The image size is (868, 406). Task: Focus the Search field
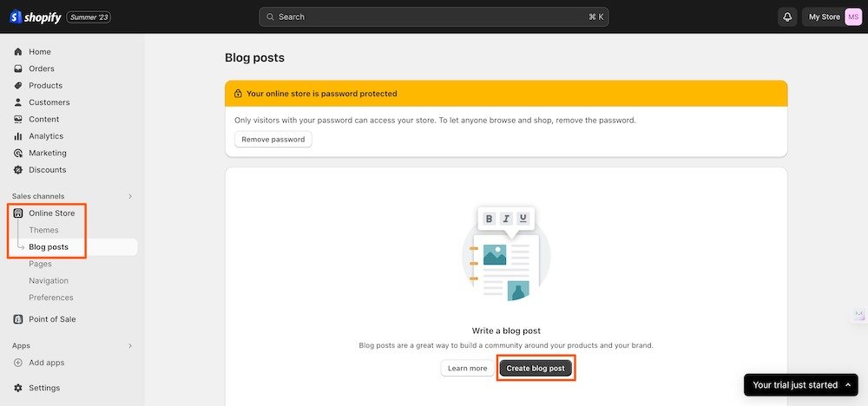(433, 17)
